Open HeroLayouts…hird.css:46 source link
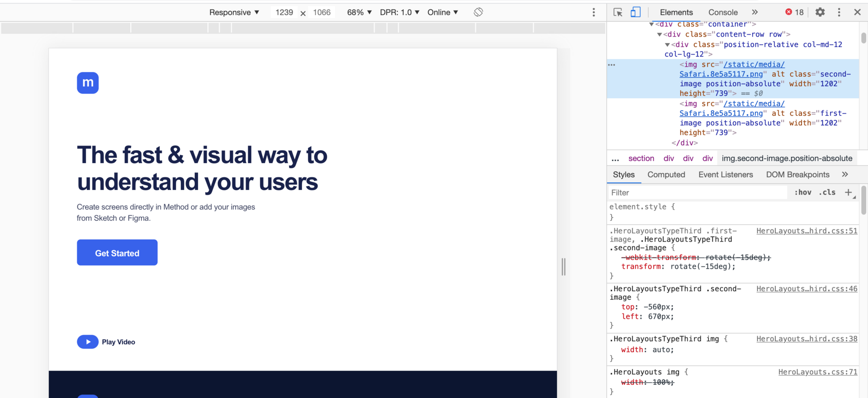 click(807, 289)
